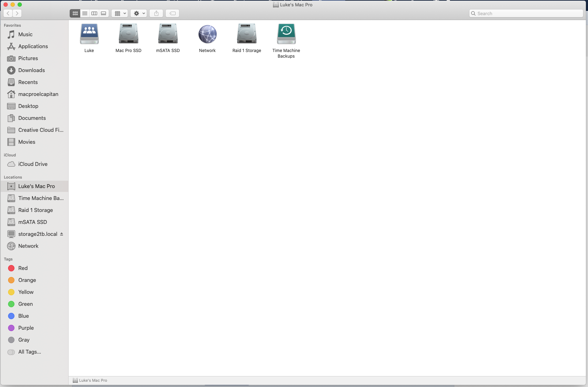Filter by the Red tag
This screenshot has height=387, width=588.
[34, 268]
